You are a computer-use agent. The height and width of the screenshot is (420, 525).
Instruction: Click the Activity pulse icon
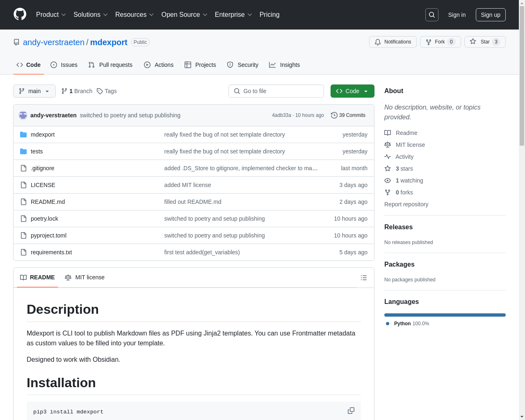[x=388, y=157]
